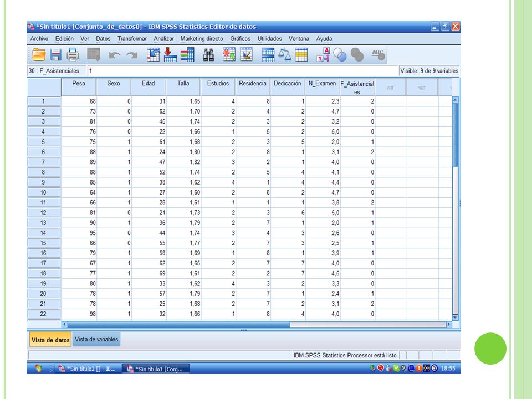
Task: Open the Transformar menu
Action: (132, 39)
